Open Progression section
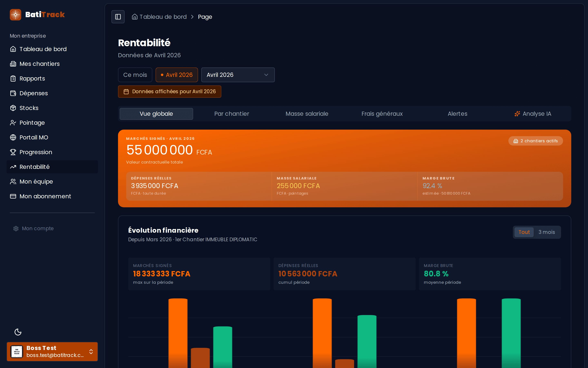 click(52, 152)
